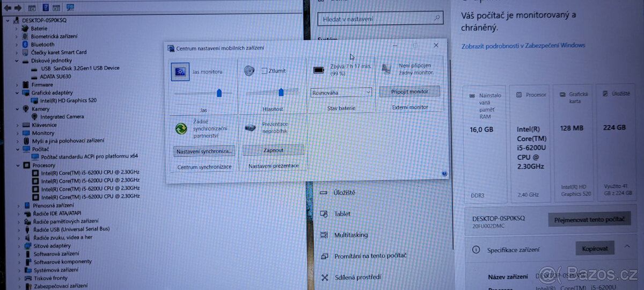Click the Klávesnice keyboard icon
The width and height of the screenshot is (644, 290).
(25, 125)
